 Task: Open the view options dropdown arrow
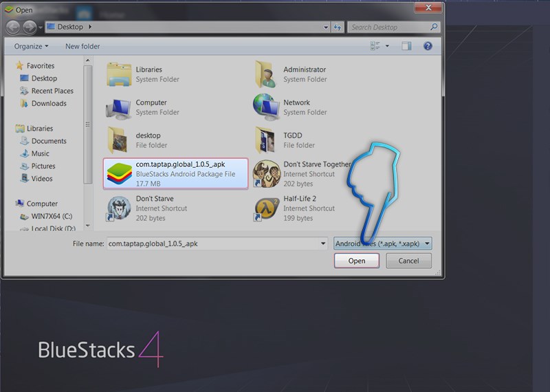pyautogui.click(x=387, y=46)
